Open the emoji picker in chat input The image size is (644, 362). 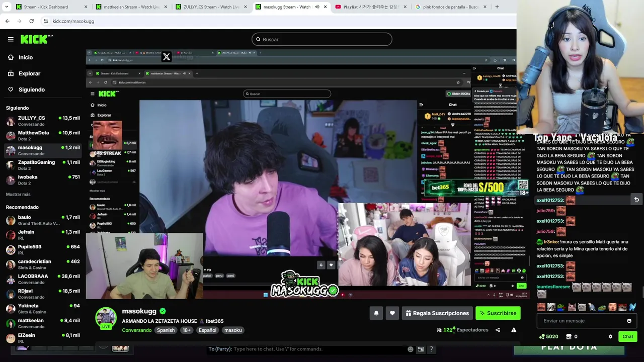point(629,321)
